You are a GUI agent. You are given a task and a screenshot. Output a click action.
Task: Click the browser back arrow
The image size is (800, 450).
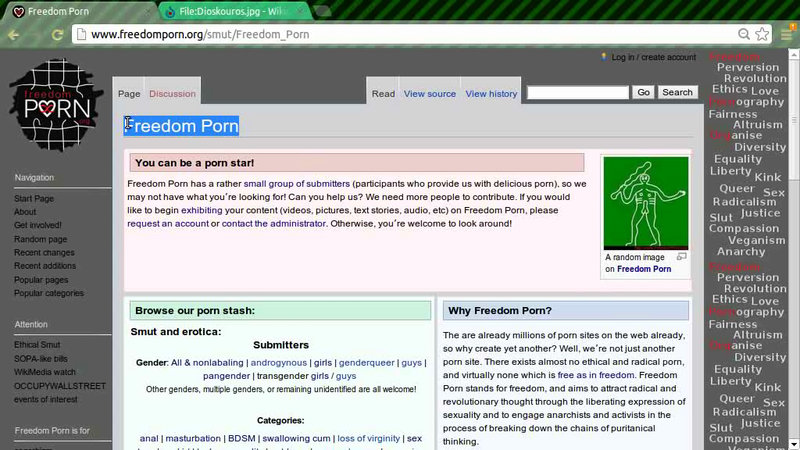click(x=13, y=35)
